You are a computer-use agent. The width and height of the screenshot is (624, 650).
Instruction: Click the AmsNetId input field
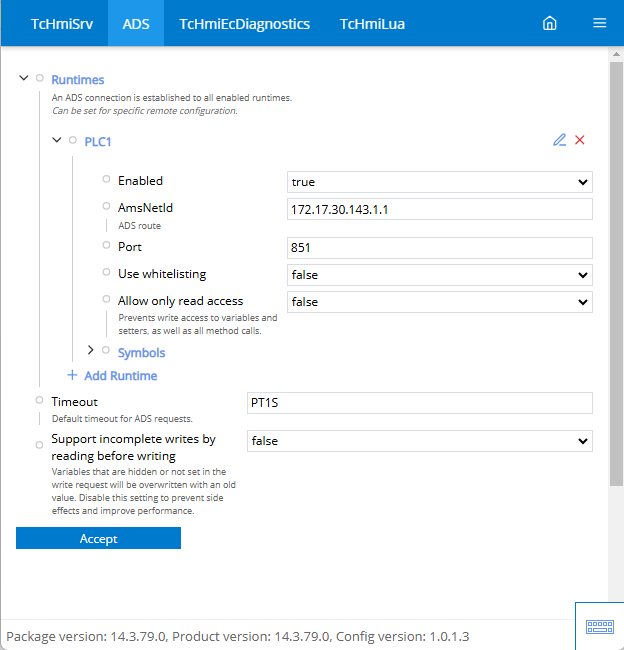coord(439,209)
